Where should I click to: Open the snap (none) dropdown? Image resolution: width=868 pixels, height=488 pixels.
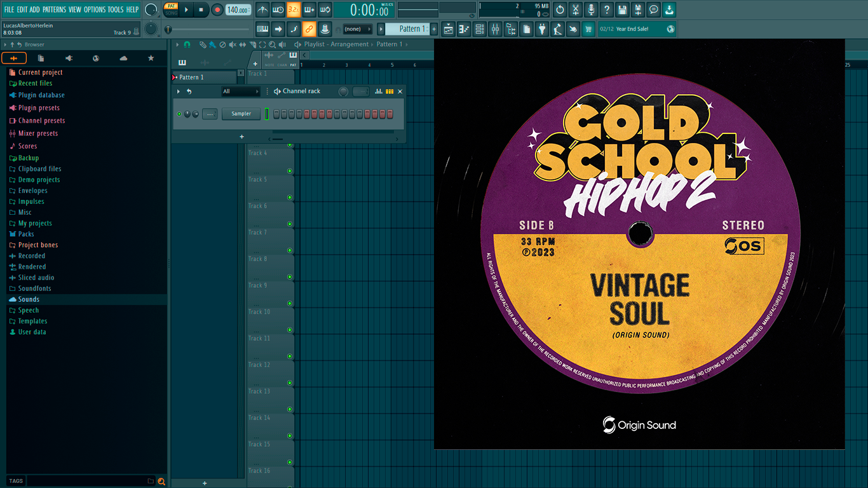tap(357, 29)
